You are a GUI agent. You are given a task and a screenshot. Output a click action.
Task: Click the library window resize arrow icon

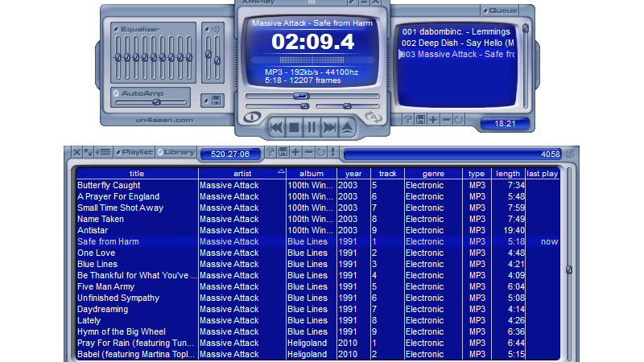[88, 152]
